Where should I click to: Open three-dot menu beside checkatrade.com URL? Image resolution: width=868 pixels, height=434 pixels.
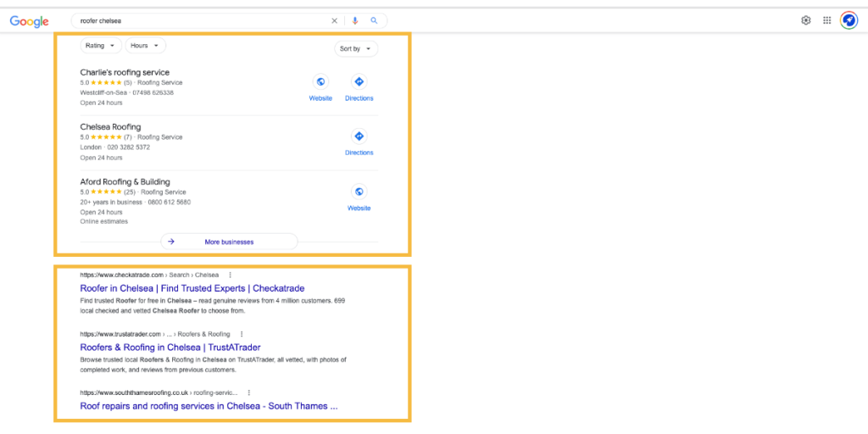[231, 275]
